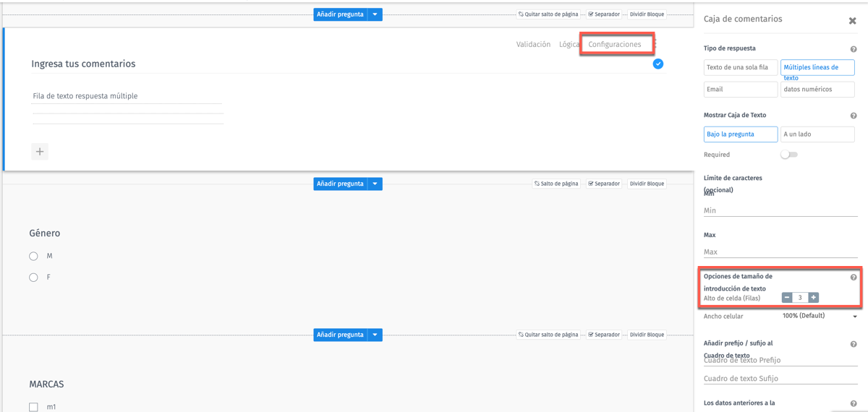Click the Ingresa tus comentarios question title
The height and width of the screenshot is (412, 868).
(83, 64)
